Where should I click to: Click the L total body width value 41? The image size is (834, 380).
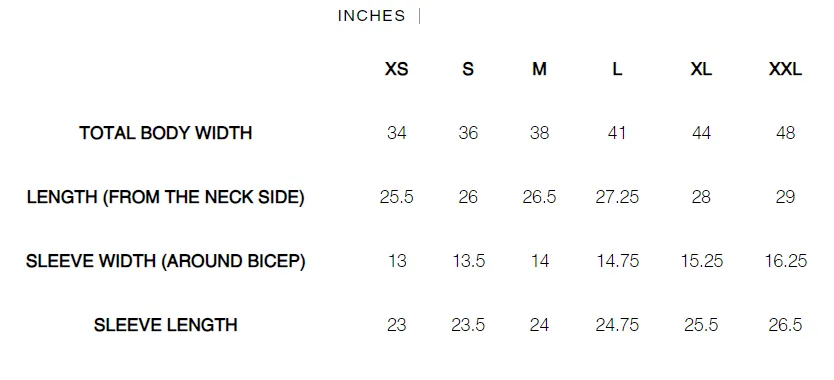(616, 133)
